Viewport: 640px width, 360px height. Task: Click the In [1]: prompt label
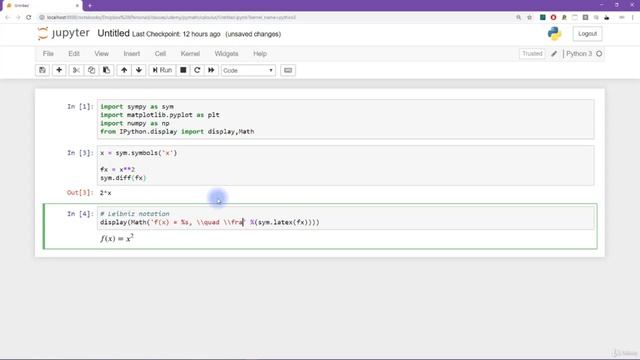[80, 107]
